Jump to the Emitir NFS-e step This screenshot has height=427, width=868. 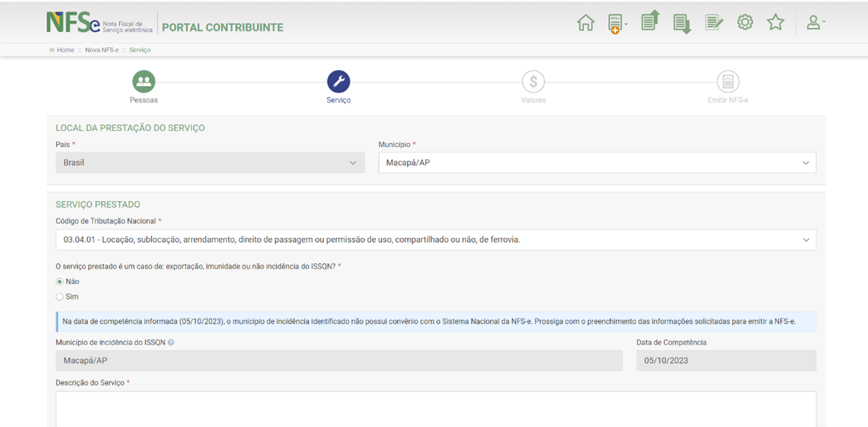coord(728,82)
